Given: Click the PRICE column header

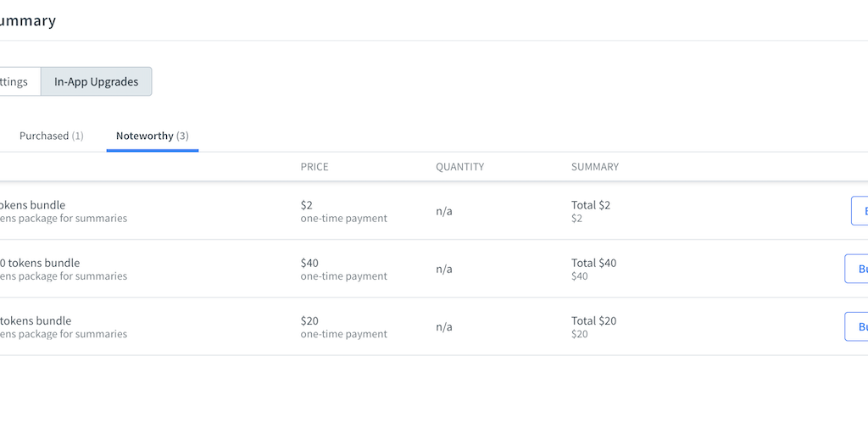Looking at the screenshot, I should point(314,167).
